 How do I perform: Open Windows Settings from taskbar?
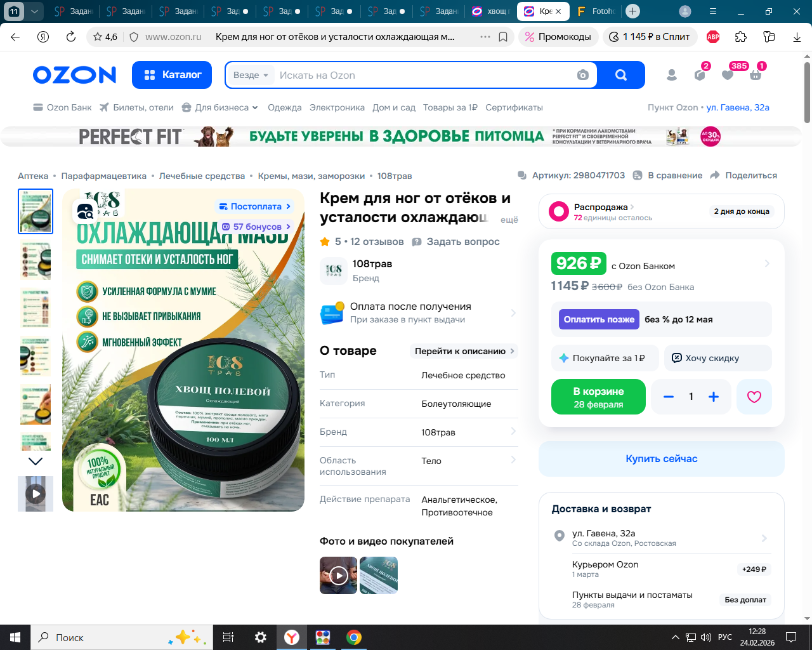click(261, 637)
